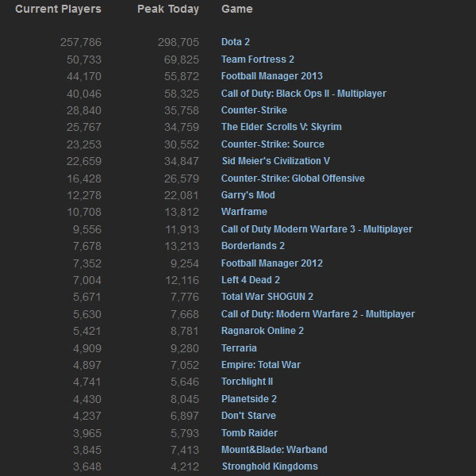The width and height of the screenshot is (476, 476).
Task: Open the Don't Starve link
Action: click(x=248, y=416)
